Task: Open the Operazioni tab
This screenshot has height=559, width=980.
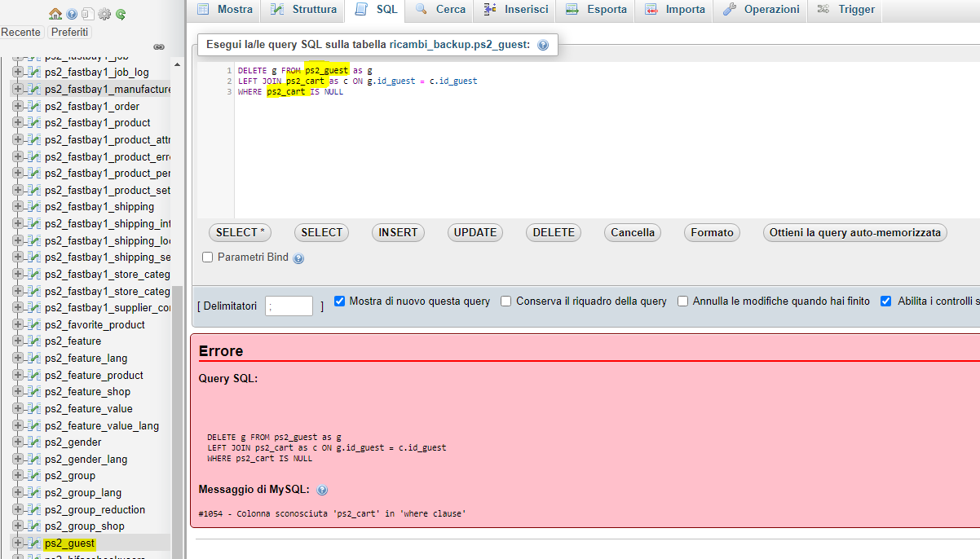Action: tap(761, 10)
